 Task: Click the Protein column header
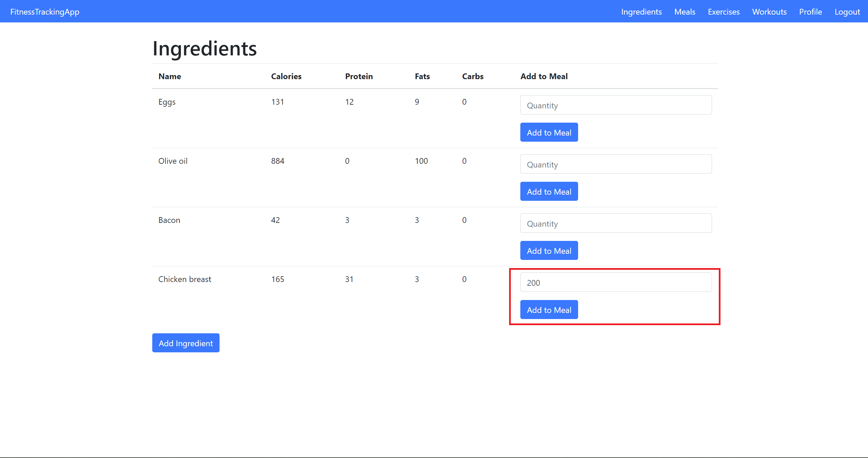359,76
